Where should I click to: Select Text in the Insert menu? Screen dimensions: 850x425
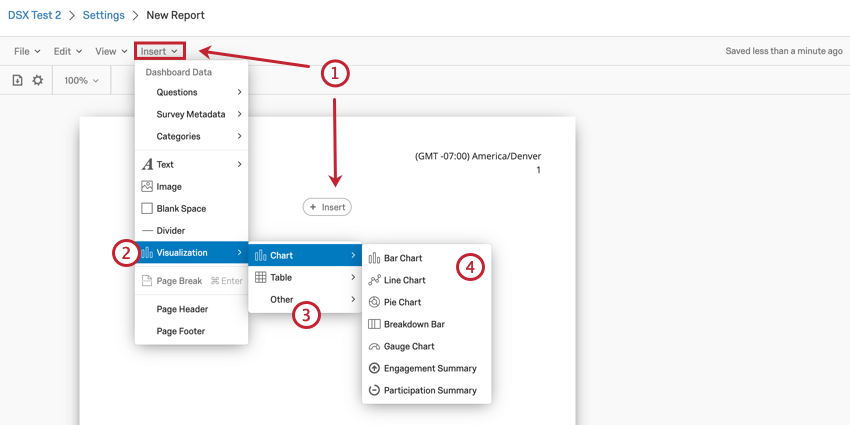191,164
